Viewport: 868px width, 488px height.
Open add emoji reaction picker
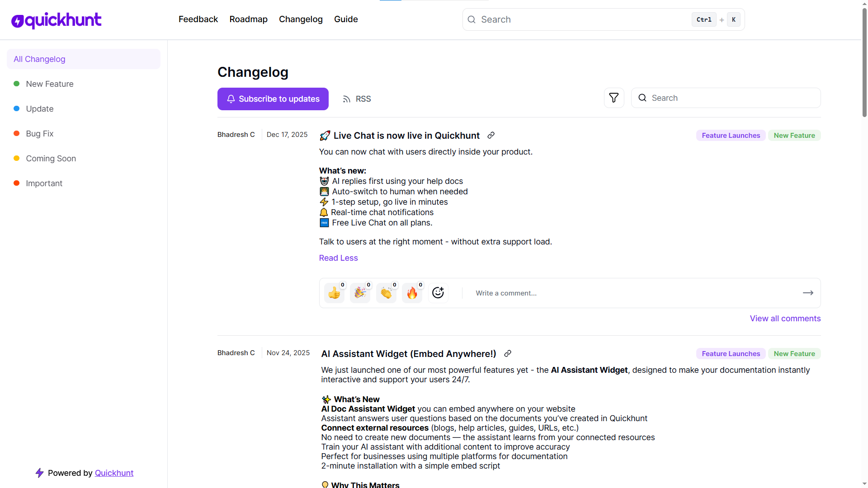pos(438,293)
